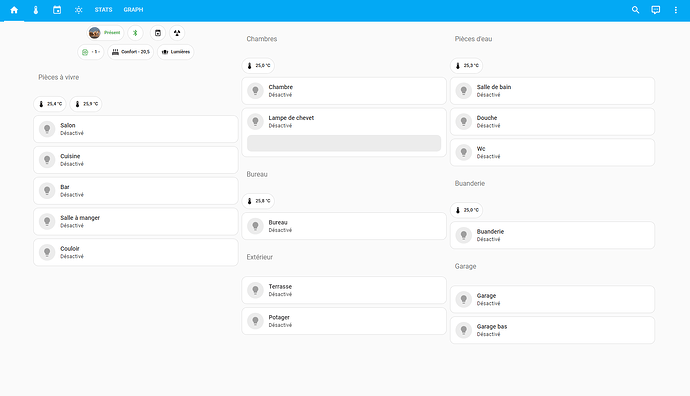Click the green chip showing 1
Screen dimensions: 690x396
tap(91, 52)
